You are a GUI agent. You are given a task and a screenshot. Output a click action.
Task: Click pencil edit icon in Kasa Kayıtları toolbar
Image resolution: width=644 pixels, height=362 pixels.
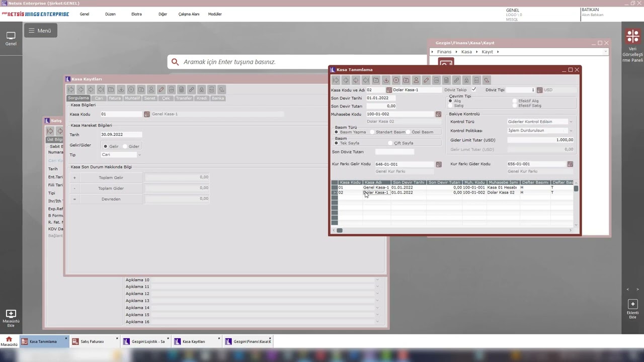click(x=161, y=89)
